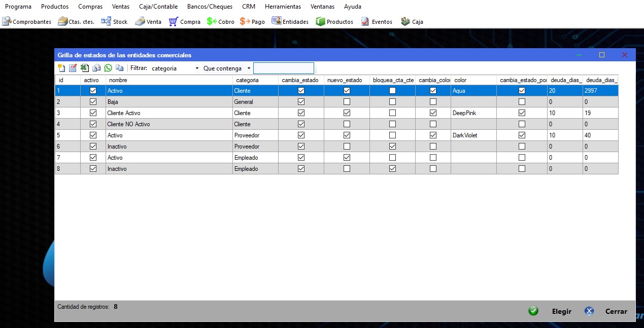The height and width of the screenshot is (328, 644).
Task: Click the WhatsApp icon in grid toolbar
Action: pos(108,68)
